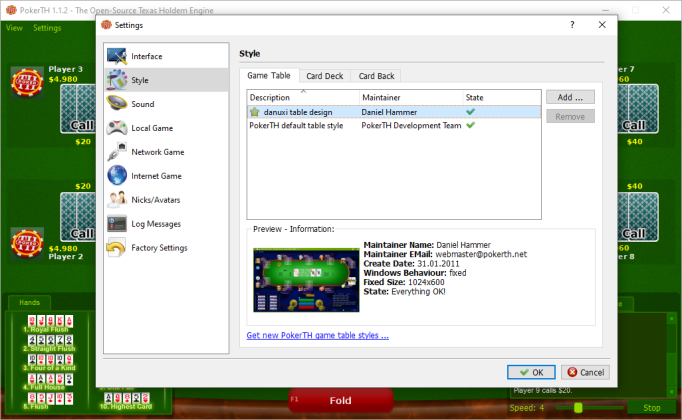Sort list by Description column header

(303, 97)
